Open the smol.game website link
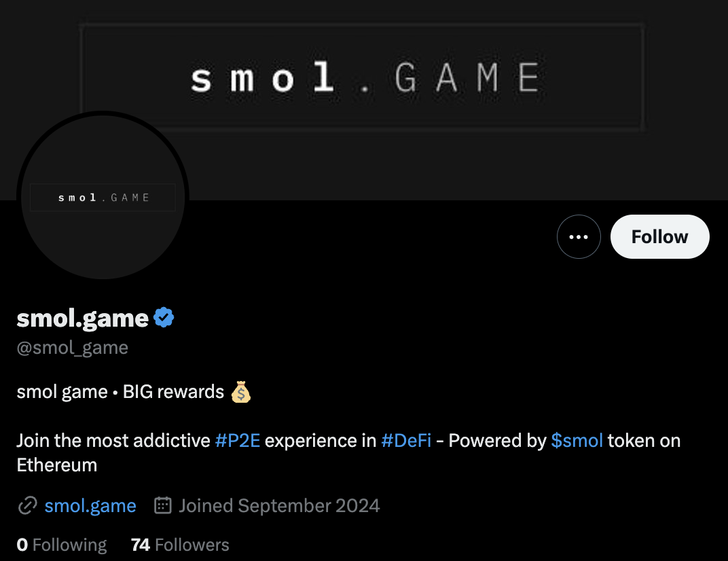This screenshot has width=728, height=561. coord(90,506)
